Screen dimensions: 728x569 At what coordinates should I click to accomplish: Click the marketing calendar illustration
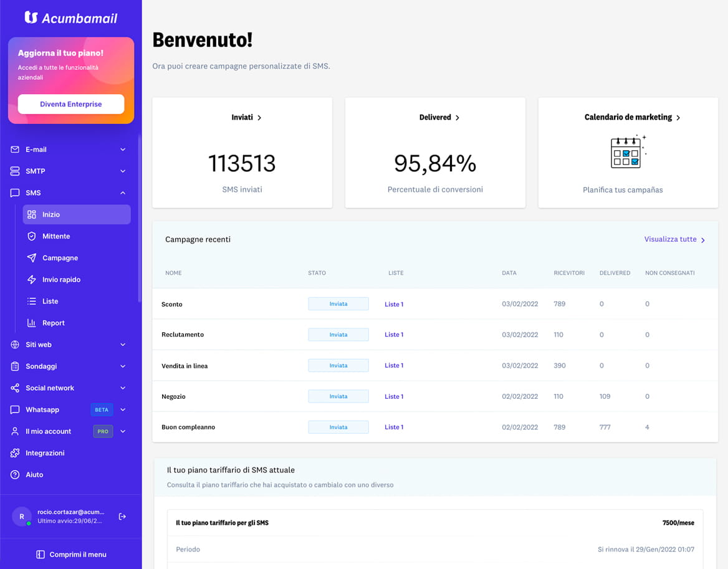pyautogui.click(x=628, y=152)
